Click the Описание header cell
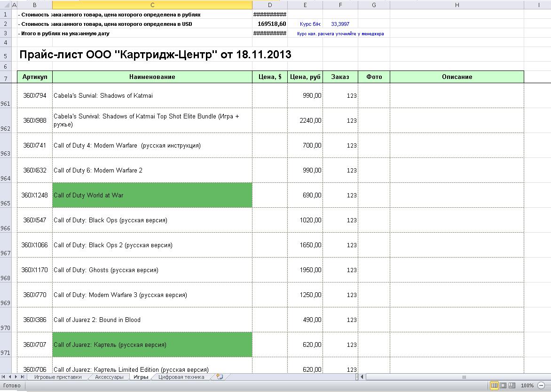The height and width of the screenshot is (392, 551). [457, 77]
